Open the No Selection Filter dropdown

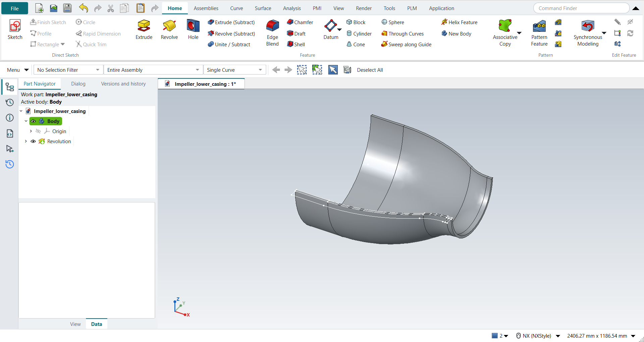click(68, 70)
